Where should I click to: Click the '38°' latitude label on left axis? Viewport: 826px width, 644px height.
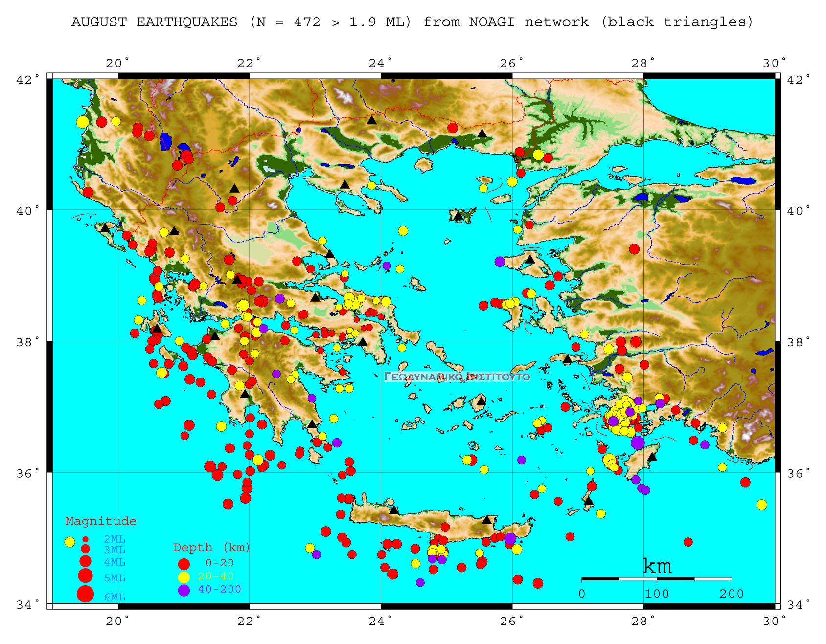click(29, 342)
